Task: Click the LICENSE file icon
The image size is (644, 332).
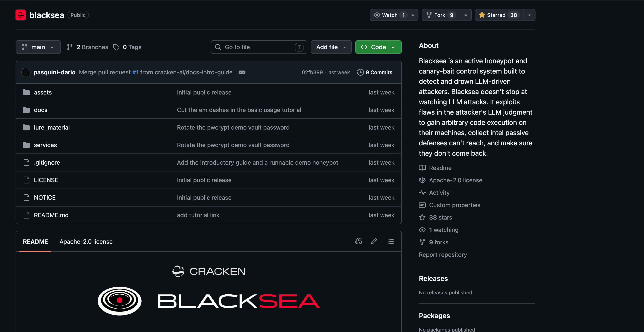Action: [26, 180]
